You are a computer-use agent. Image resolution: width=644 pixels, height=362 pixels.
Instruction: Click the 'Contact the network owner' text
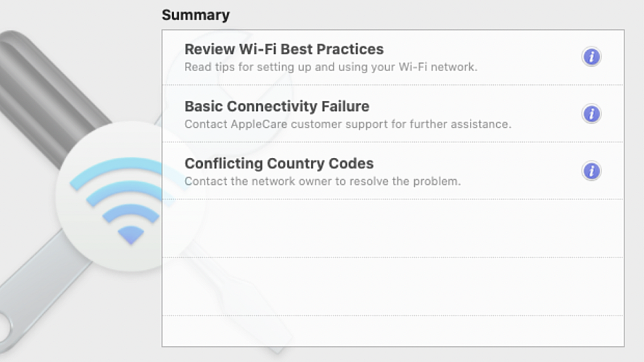coord(323,181)
